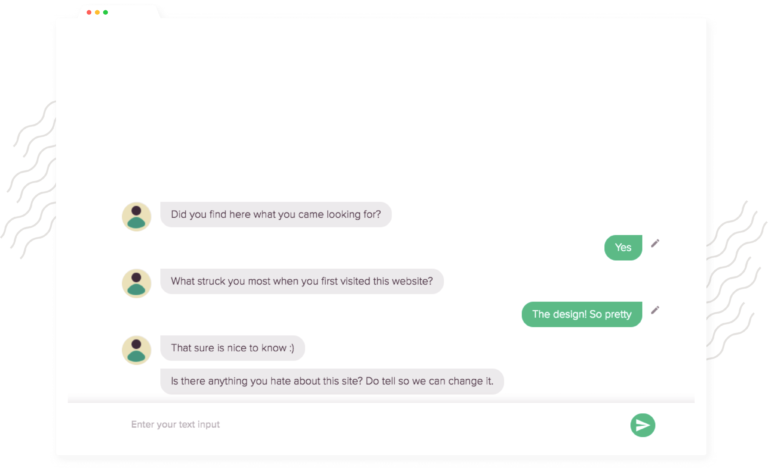Click the "What struck you most" question bubble
The height and width of the screenshot is (468, 768).
(x=302, y=281)
